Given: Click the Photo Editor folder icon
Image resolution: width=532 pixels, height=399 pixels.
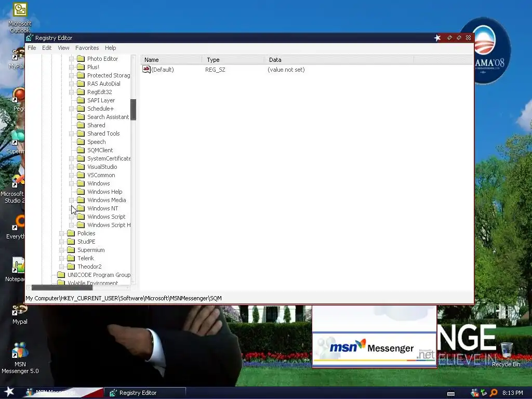Looking at the screenshot, I should tap(81, 59).
